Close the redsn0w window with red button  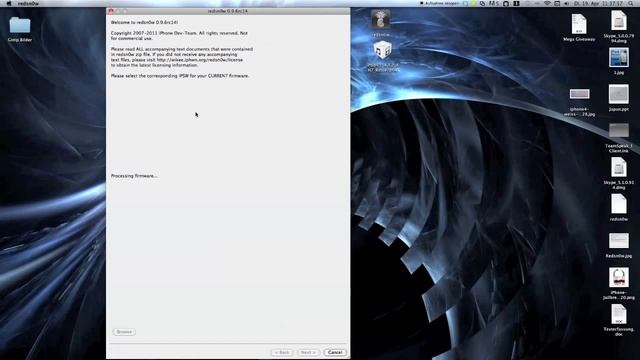(x=111, y=11)
